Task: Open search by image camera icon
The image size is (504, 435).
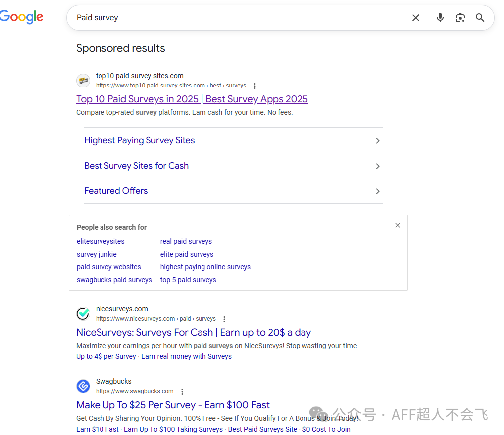Action: [460, 18]
